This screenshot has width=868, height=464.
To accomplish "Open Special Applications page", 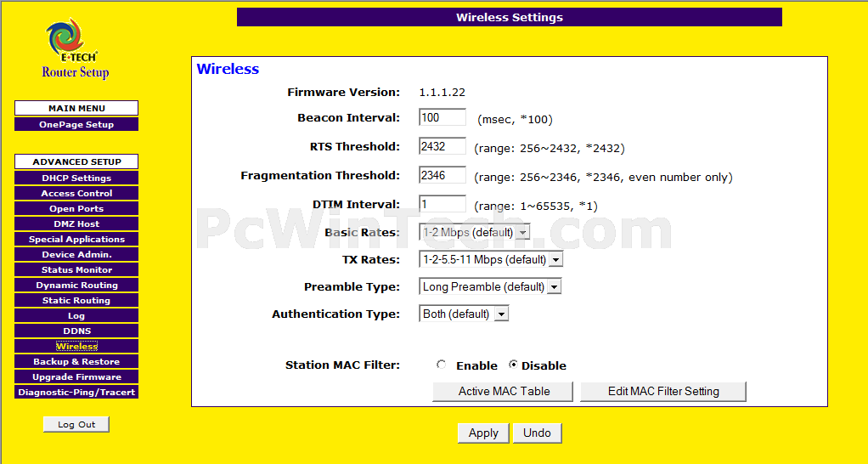I will 76,239.
